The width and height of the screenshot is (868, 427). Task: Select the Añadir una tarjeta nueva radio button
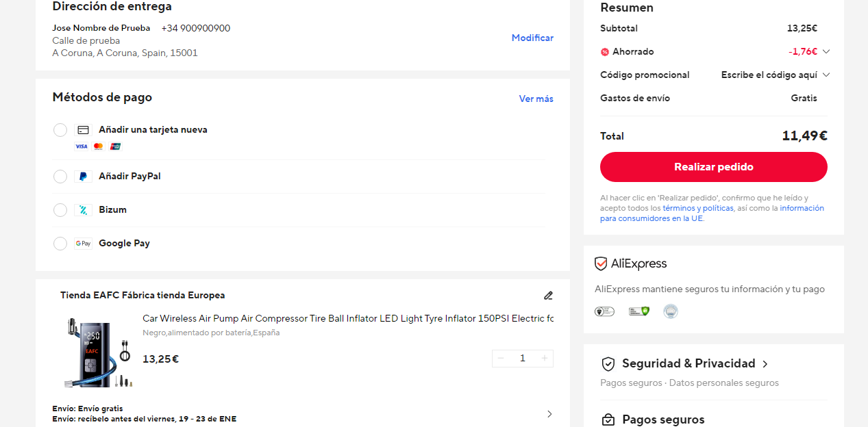(60, 130)
